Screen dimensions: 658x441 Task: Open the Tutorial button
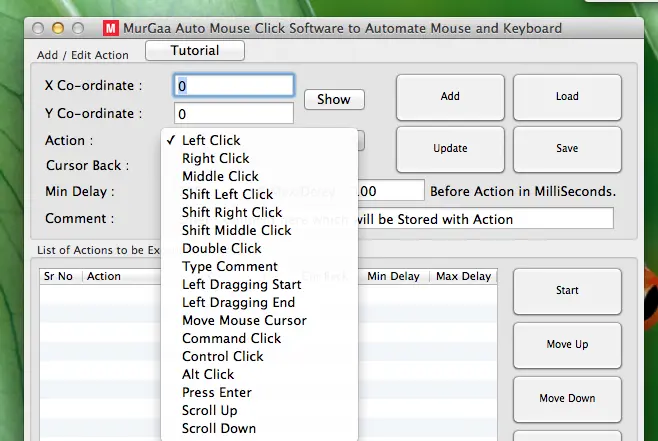195,50
